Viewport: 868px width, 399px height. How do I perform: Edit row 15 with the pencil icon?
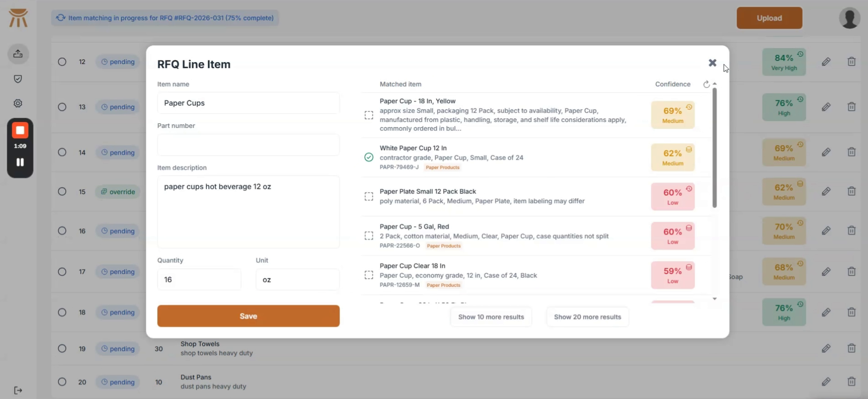(x=826, y=191)
